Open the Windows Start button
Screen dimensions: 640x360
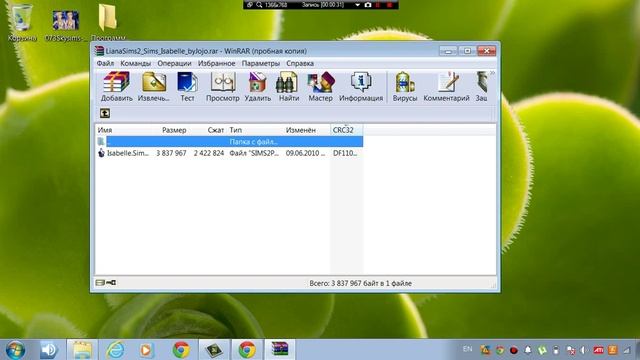(15, 350)
